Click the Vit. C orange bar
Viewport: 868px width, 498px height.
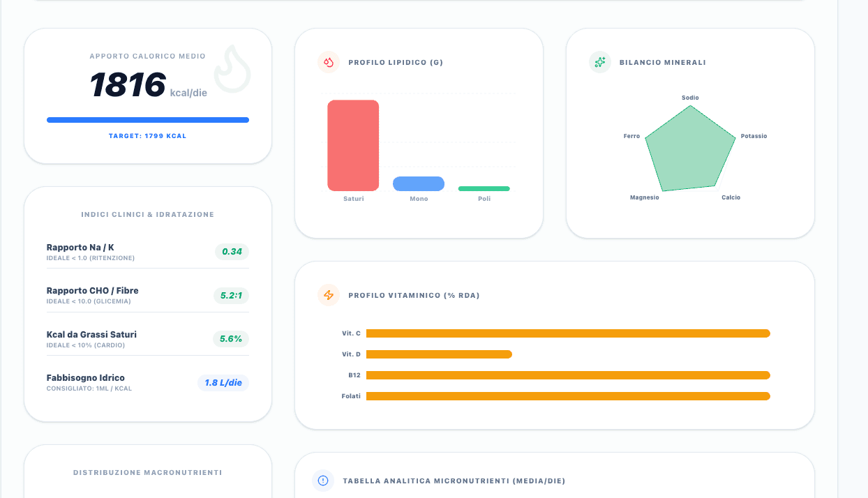568,333
